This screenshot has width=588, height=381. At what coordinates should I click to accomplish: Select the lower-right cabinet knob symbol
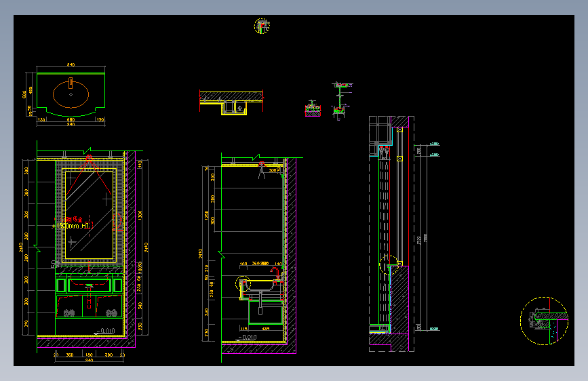tap(111, 313)
